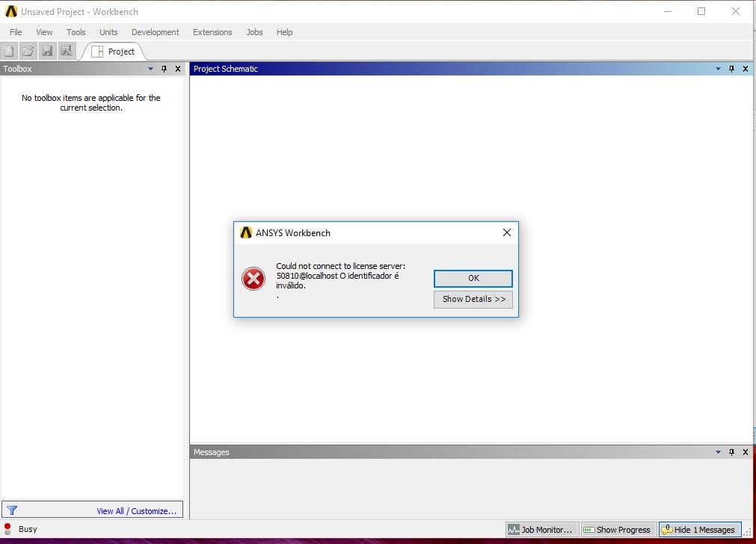Click the 'No toolbox items are applicable' text
756x544 pixels.
[91, 102]
